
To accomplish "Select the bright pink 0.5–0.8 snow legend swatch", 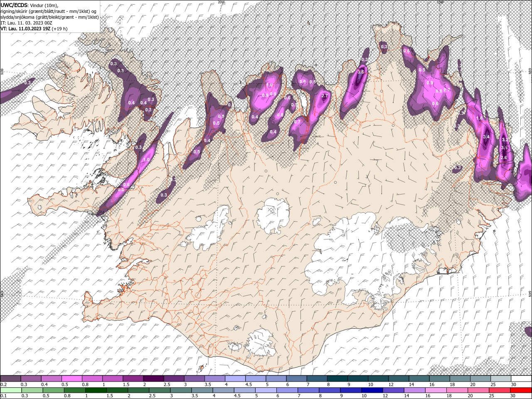I will [71, 379].
